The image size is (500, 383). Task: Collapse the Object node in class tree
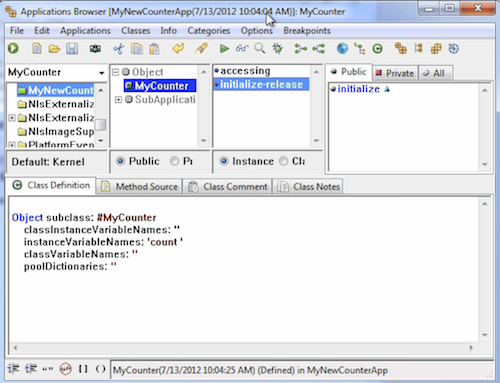115,72
